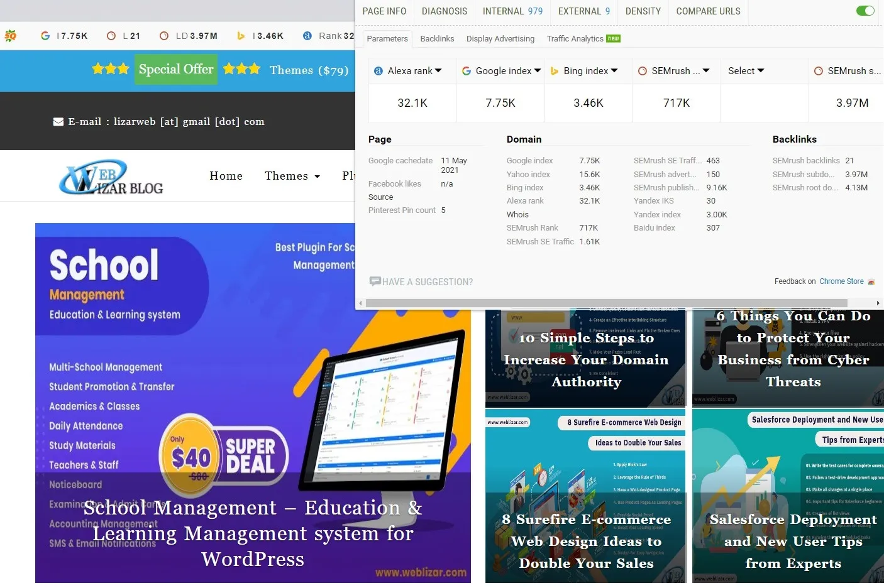Click the Special Offer green button
The height and width of the screenshot is (588, 884).
176,69
